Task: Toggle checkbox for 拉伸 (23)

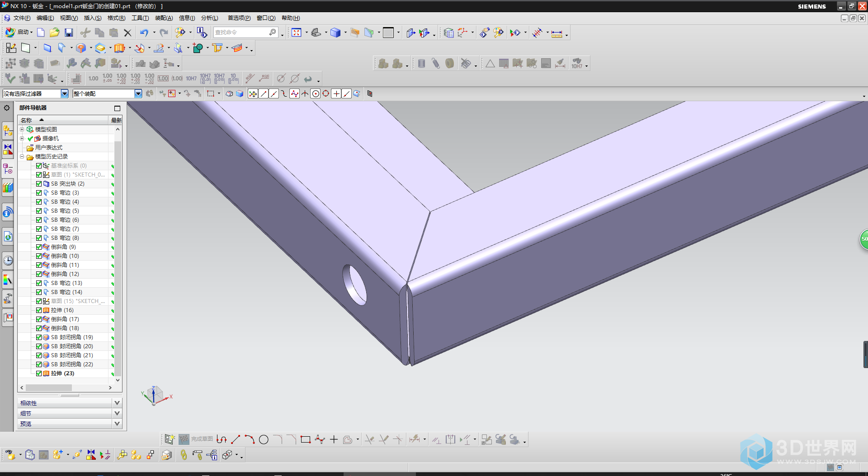Action: click(x=39, y=373)
